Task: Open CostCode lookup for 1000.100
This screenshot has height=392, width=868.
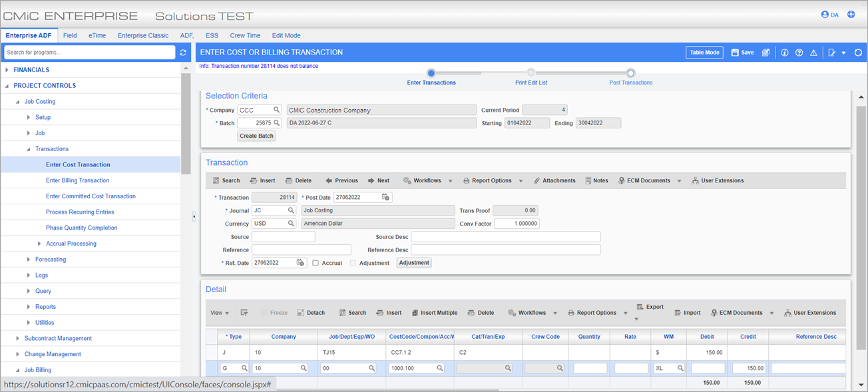Action: click(440, 368)
